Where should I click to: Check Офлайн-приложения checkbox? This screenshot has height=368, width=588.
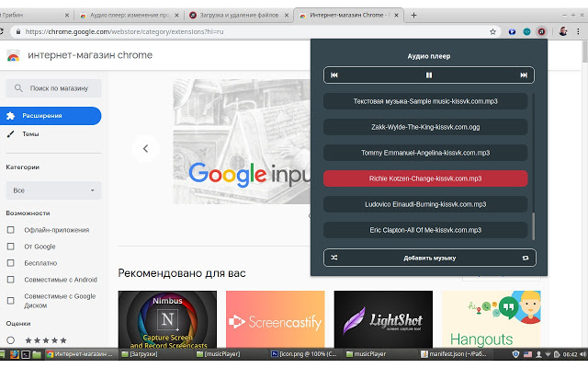click(10, 230)
